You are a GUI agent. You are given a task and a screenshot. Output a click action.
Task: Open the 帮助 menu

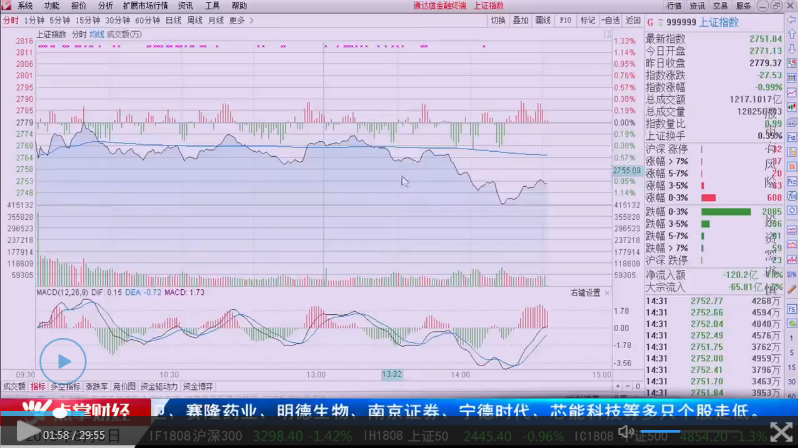[239, 6]
